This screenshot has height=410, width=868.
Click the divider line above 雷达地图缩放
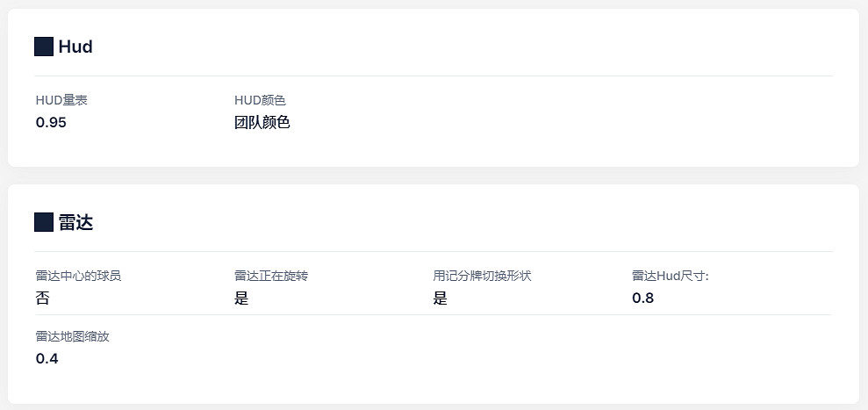(x=434, y=314)
